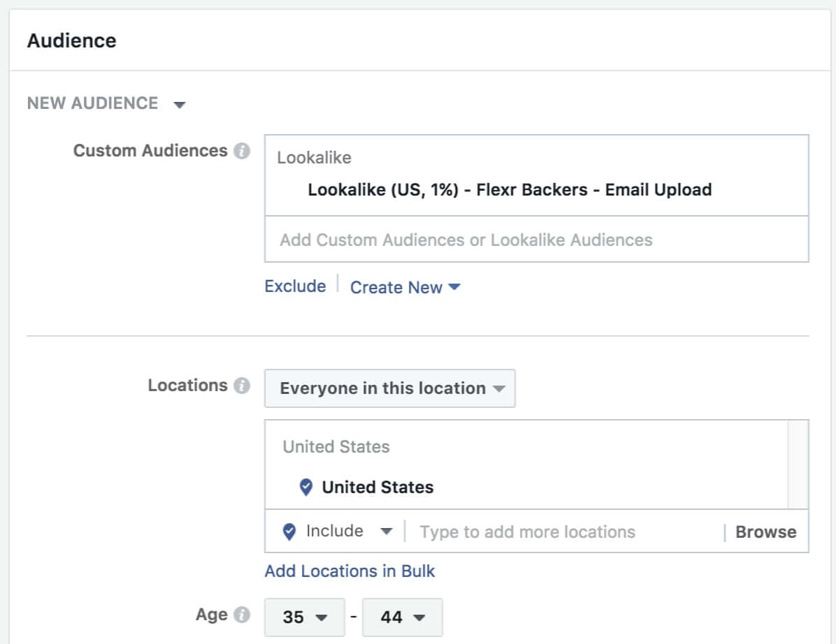Select the Flexr Backers lookalike audience entry
836x644 pixels.
pos(509,190)
